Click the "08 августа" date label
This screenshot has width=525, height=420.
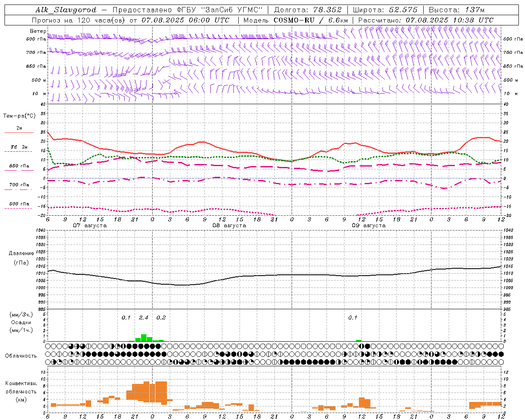point(229,226)
